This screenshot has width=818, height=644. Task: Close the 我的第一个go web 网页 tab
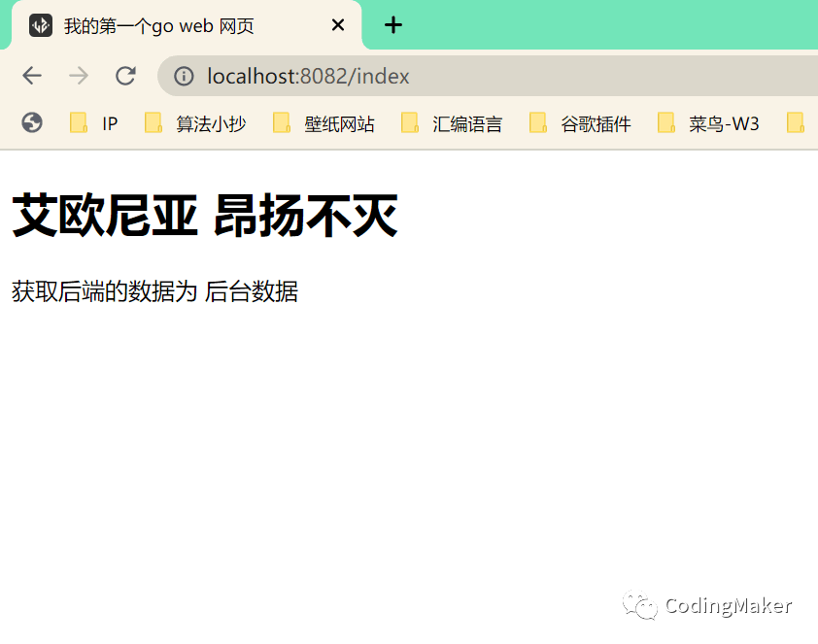coord(337,25)
